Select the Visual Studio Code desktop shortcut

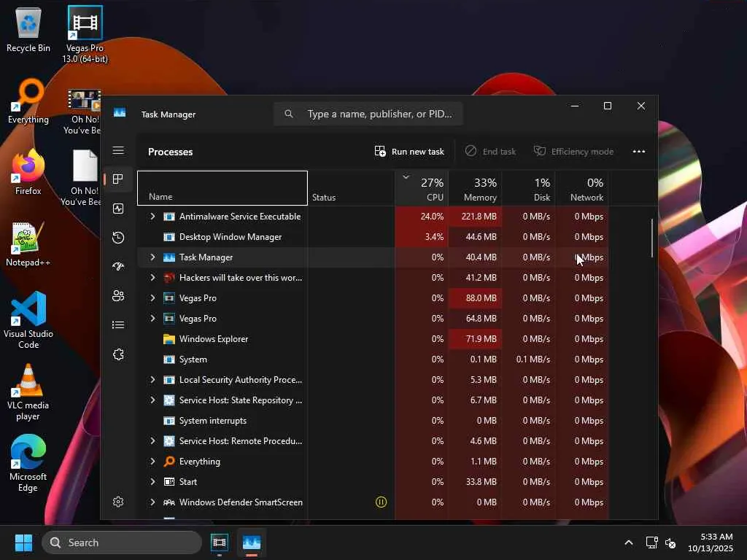[x=28, y=320]
